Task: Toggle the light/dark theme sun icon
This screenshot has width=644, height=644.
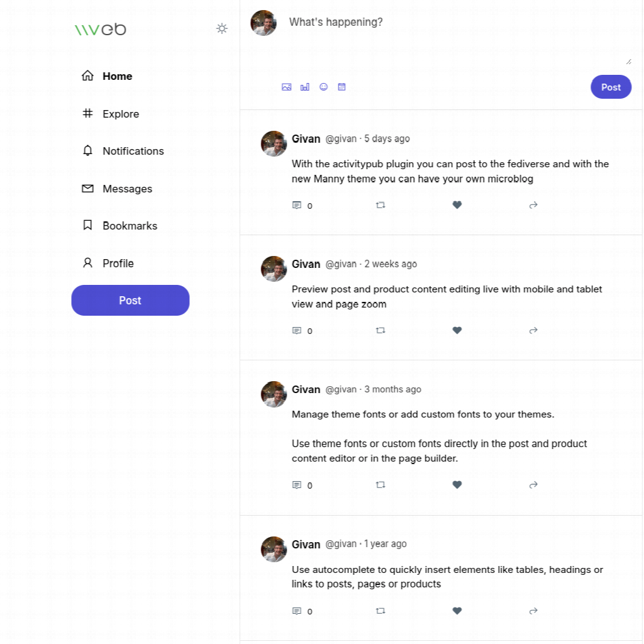Action: [222, 28]
